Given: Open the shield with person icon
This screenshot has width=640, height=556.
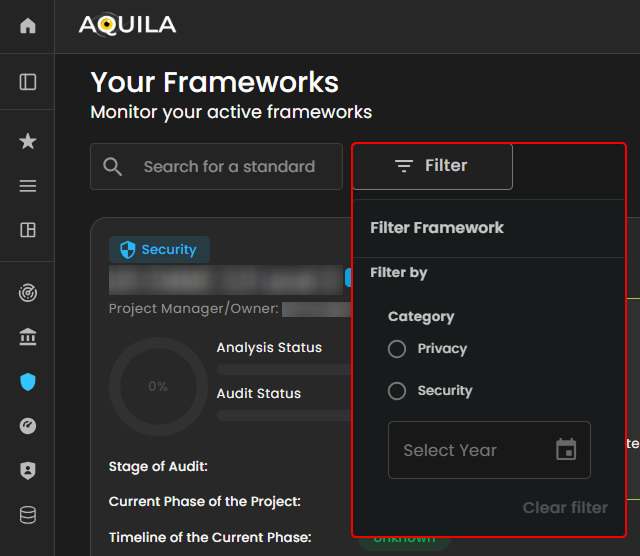Looking at the screenshot, I should pos(28,470).
